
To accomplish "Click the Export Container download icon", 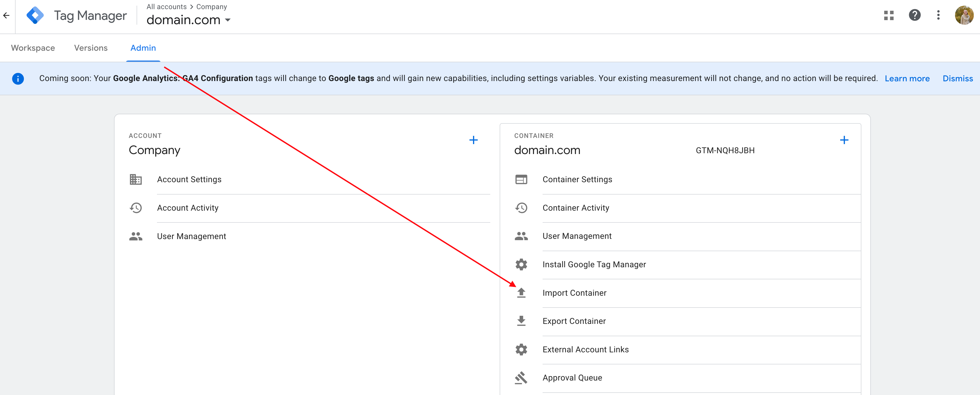I will click(x=521, y=321).
